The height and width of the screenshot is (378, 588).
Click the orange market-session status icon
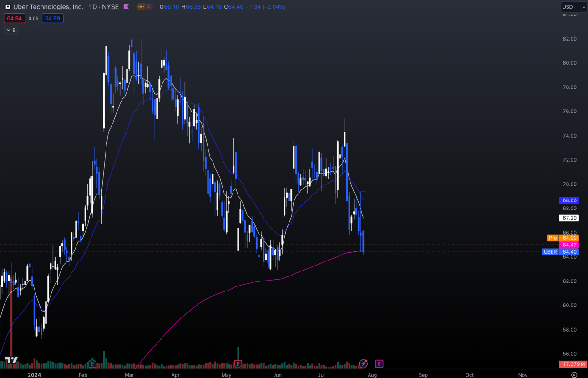point(141,7)
